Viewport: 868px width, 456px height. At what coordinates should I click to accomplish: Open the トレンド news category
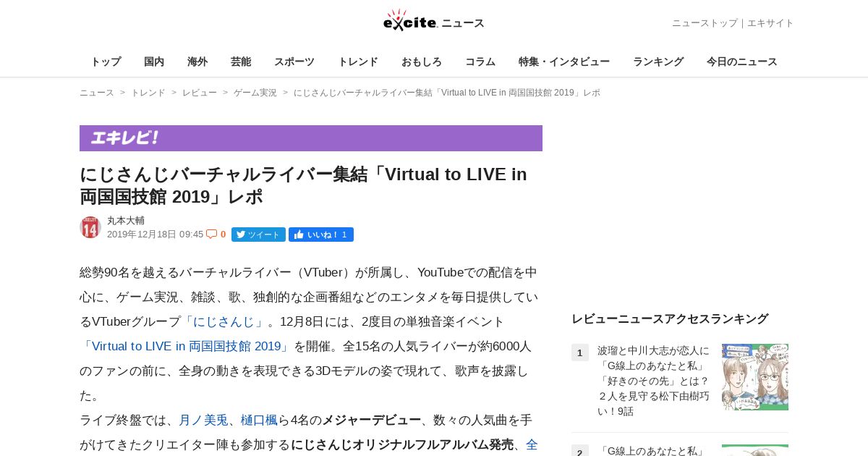pyautogui.click(x=358, y=62)
